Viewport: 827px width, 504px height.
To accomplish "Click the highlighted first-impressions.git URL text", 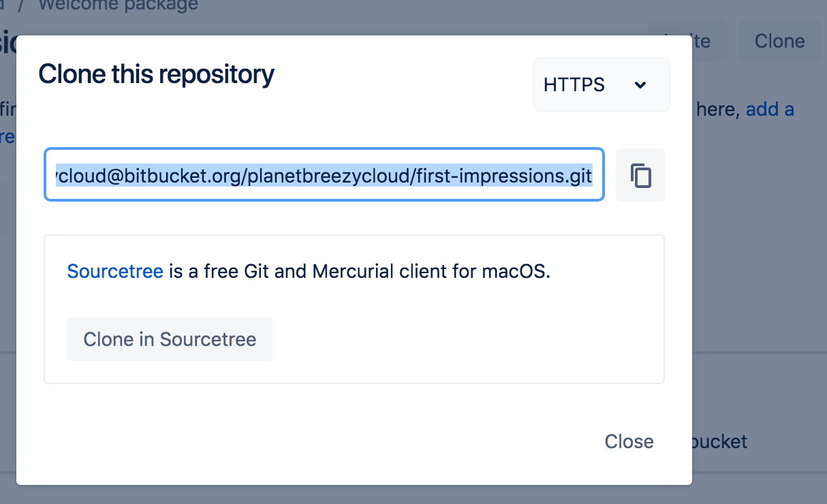I will click(x=324, y=175).
